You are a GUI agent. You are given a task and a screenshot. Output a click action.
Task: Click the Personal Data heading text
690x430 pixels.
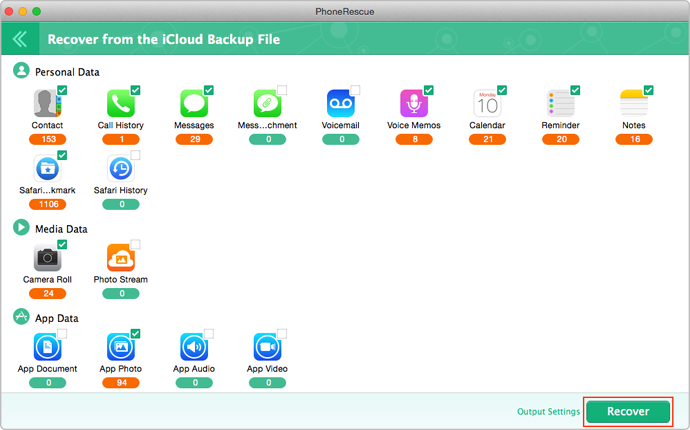tap(67, 72)
